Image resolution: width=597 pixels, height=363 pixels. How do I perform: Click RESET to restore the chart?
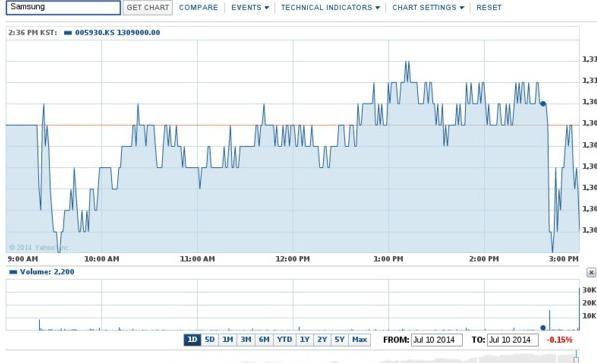coord(489,8)
